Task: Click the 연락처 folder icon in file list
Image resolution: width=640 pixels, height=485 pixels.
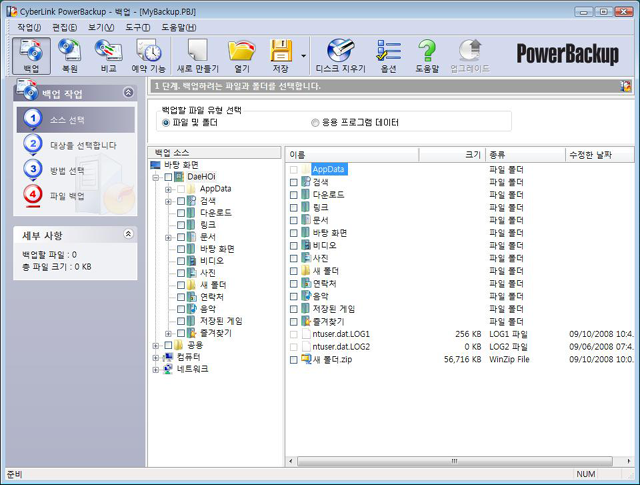Action: click(306, 283)
